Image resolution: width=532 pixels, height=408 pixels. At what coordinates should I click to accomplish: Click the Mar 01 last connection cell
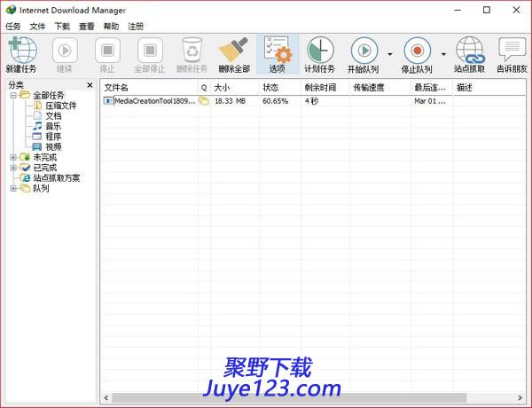point(429,101)
